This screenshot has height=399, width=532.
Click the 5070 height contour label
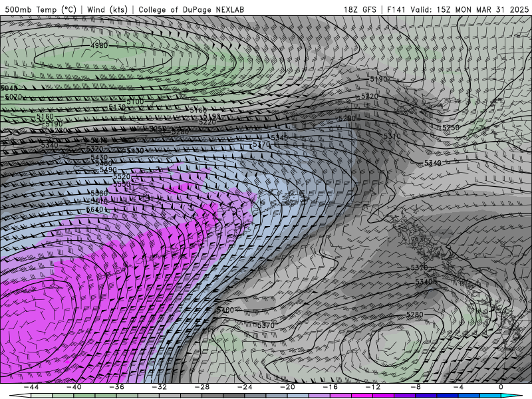coord(13,96)
